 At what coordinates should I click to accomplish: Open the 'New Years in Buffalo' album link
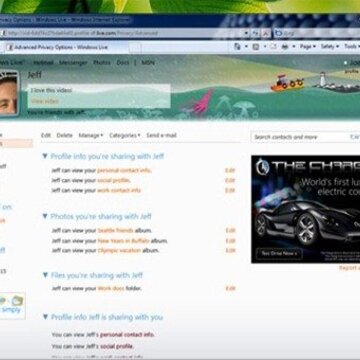point(123,241)
